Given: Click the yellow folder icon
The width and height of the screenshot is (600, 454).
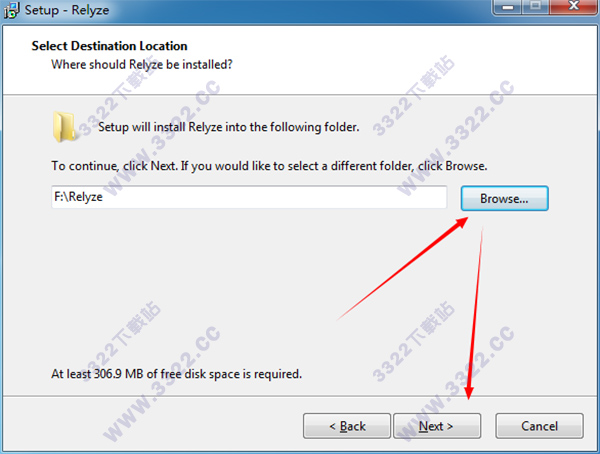Looking at the screenshot, I should pyautogui.click(x=64, y=127).
